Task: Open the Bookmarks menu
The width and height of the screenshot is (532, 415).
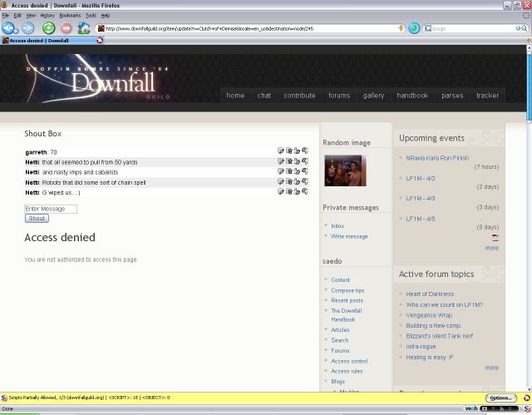Action: tap(70, 16)
